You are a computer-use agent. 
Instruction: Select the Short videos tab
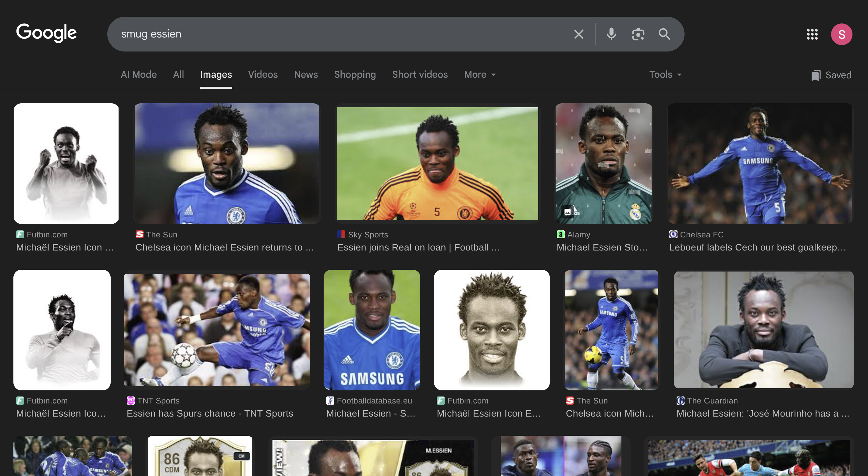click(x=419, y=74)
